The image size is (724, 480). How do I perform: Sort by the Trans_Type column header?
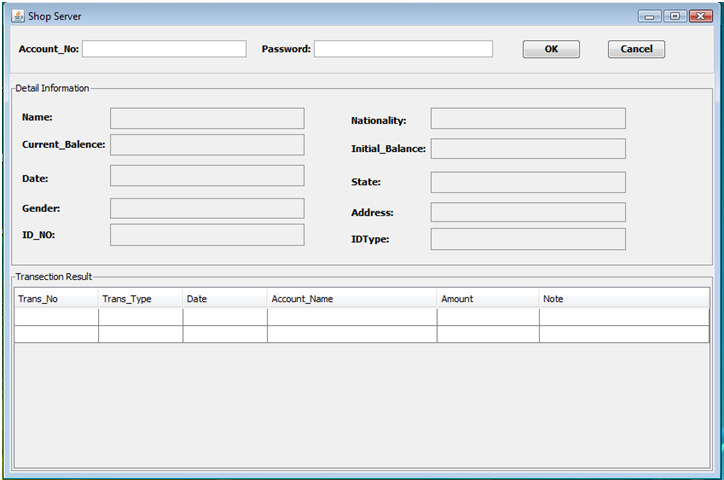point(140,299)
